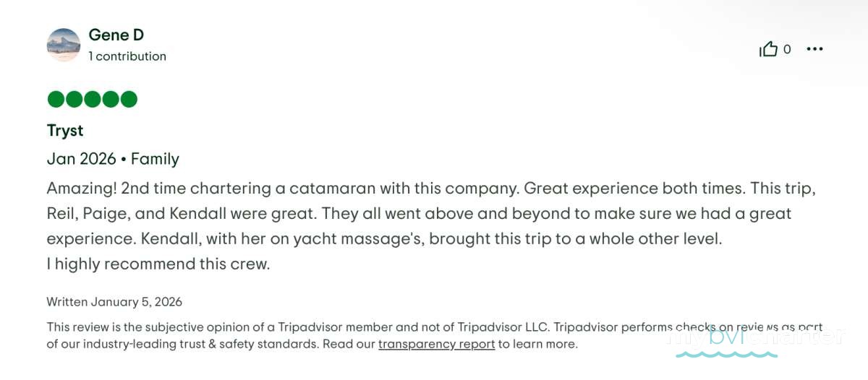
Task: Click the Jan 2026 • Family trip line
Action: [113, 159]
